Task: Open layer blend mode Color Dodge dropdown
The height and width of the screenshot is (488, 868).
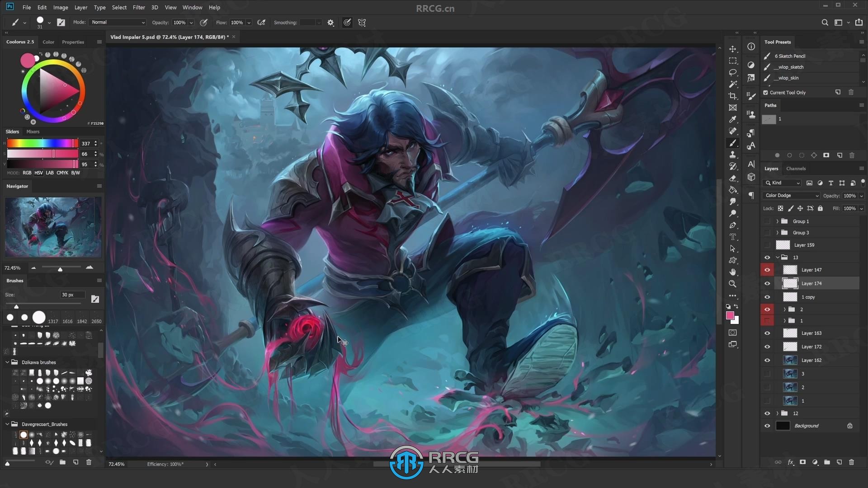Action: click(x=791, y=196)
